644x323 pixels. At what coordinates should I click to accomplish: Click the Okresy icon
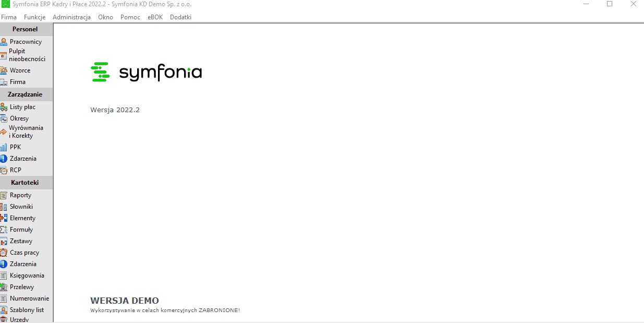[4, 118]
